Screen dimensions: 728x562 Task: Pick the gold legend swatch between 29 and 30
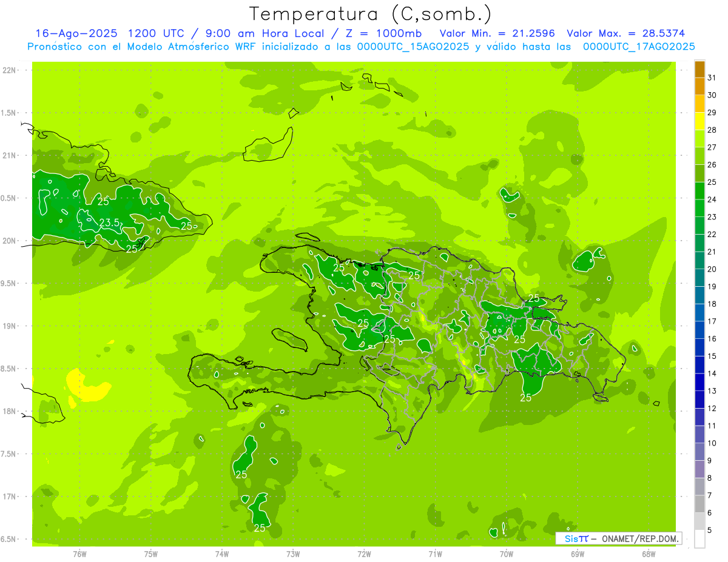[699, 104]
